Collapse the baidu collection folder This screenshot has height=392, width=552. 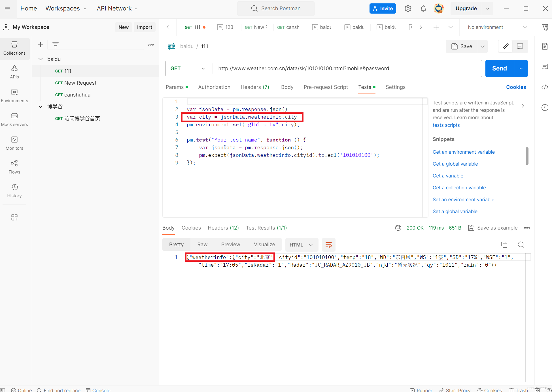(41, 59)
